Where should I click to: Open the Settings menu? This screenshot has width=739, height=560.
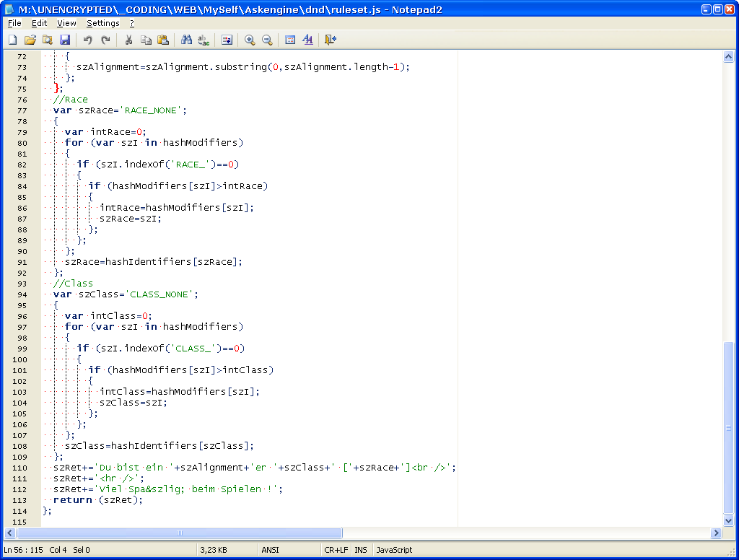(x=102, y=23)
